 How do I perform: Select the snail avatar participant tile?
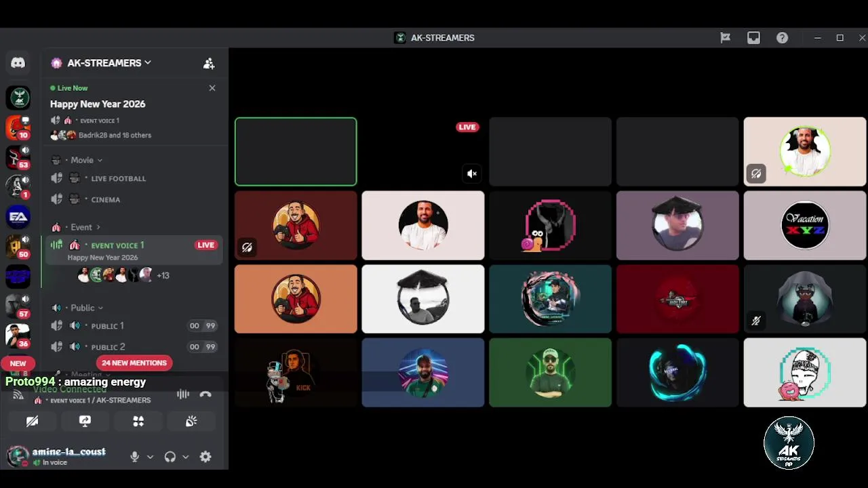point(550,226)
